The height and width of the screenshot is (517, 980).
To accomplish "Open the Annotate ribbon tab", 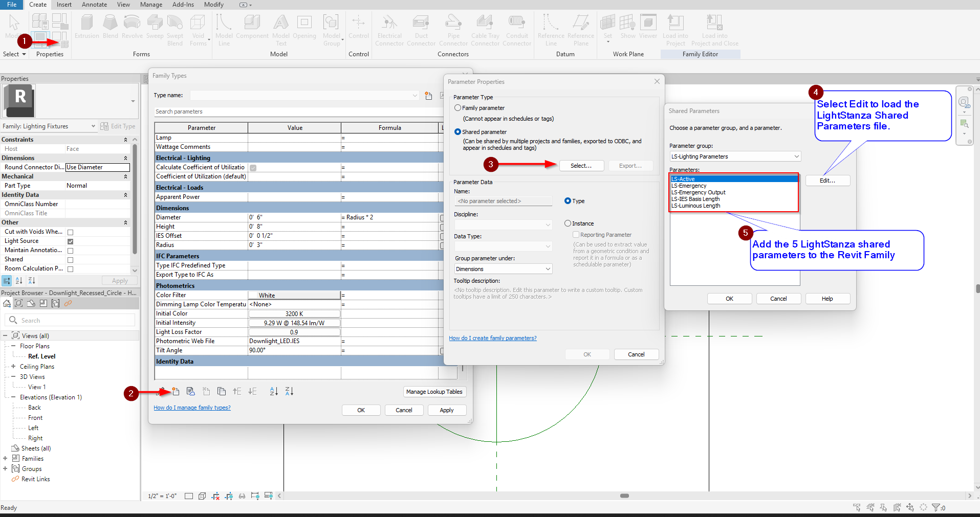I will [94, 5].
